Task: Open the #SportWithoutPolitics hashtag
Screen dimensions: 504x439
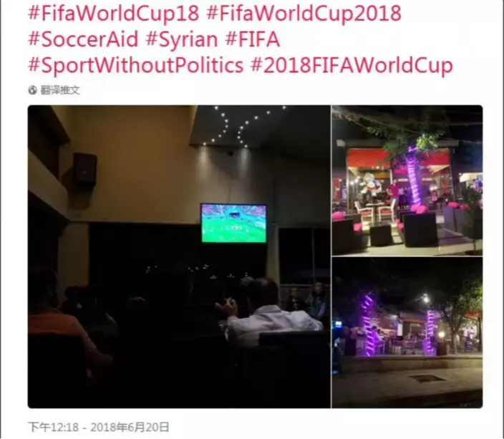Action: coord(136,65)
